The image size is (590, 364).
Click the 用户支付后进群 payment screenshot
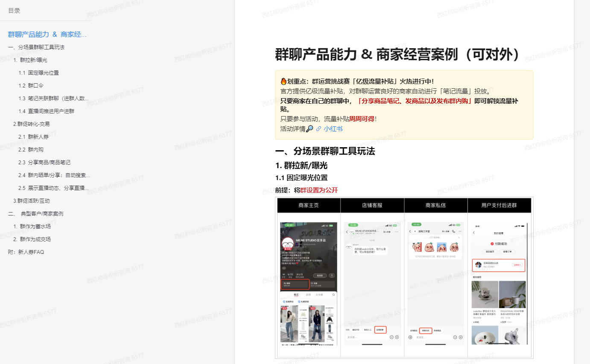(499, 283)
